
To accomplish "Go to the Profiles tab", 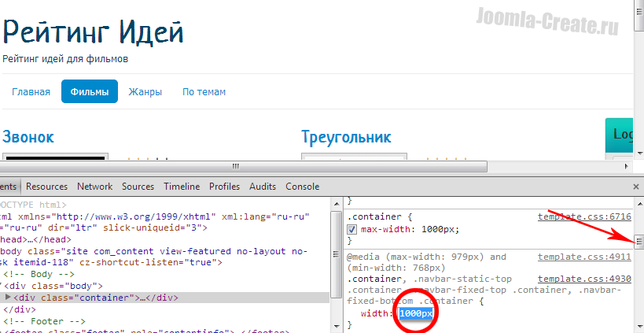I will tap(224, 187).
